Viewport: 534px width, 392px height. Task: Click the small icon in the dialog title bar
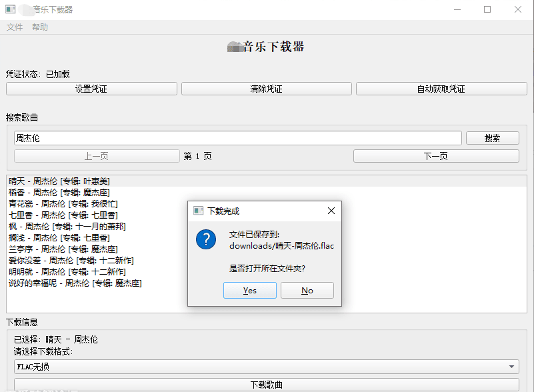[x=198, y=211]
